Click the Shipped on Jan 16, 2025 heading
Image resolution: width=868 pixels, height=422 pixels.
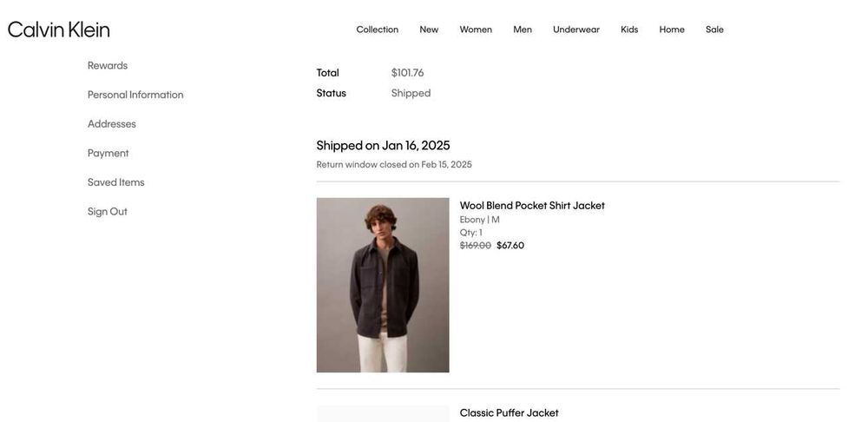point(383,146)
